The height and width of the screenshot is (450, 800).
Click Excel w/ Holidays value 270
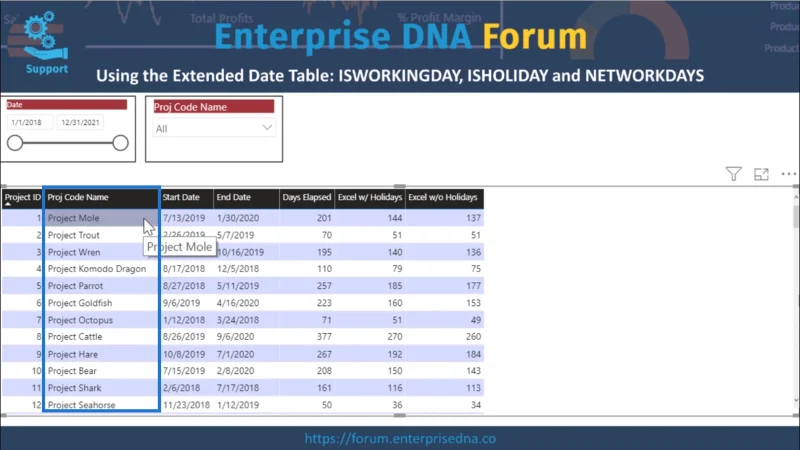(395, 337)
